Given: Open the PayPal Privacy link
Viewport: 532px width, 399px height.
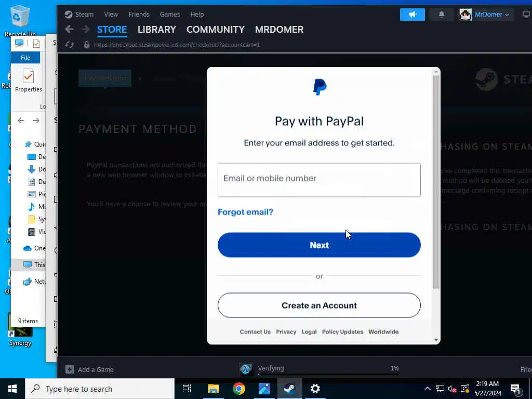Looking at the screenshot, I should point(286,332).
